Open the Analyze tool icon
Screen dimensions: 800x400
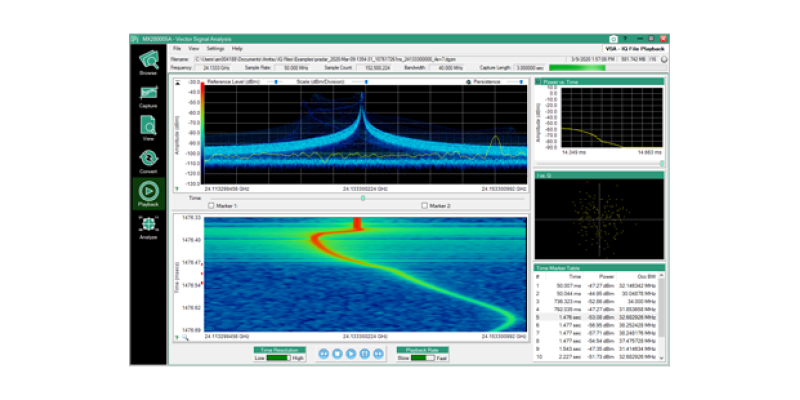coord(148,224)
